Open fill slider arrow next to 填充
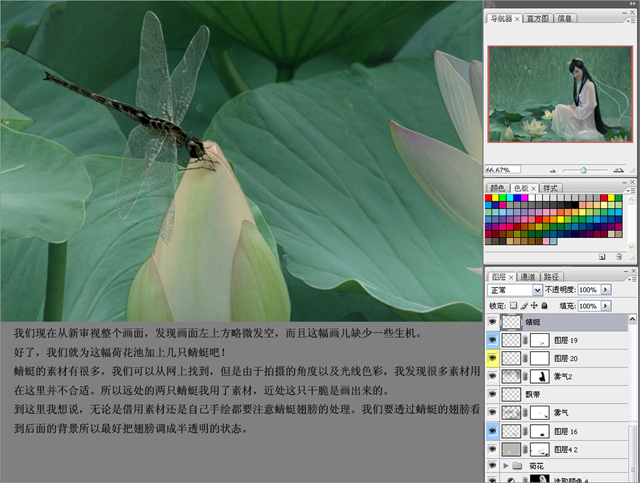 pos(606,306)
